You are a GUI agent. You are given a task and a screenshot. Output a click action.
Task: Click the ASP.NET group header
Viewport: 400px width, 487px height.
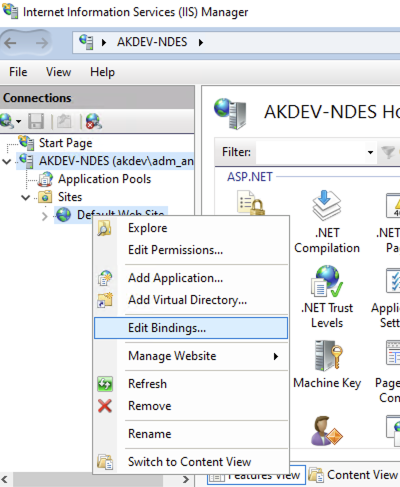click(x=250, y=177)
